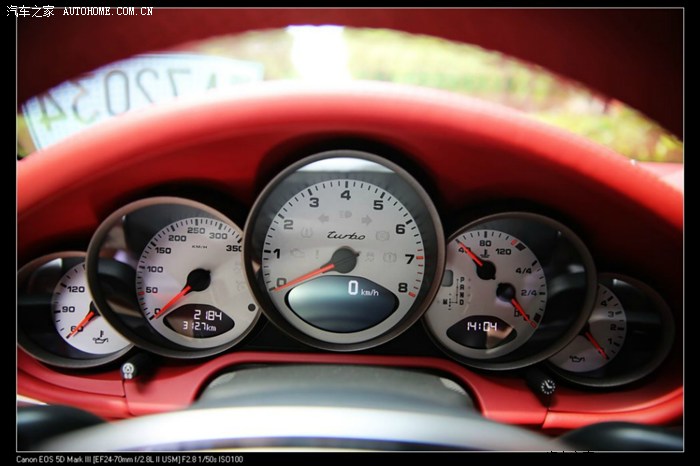Image resolution: width=700 pixels, height=466 pixels.
Task: Click the oil can icon on left gauge
Action: (x=102, y=338)
